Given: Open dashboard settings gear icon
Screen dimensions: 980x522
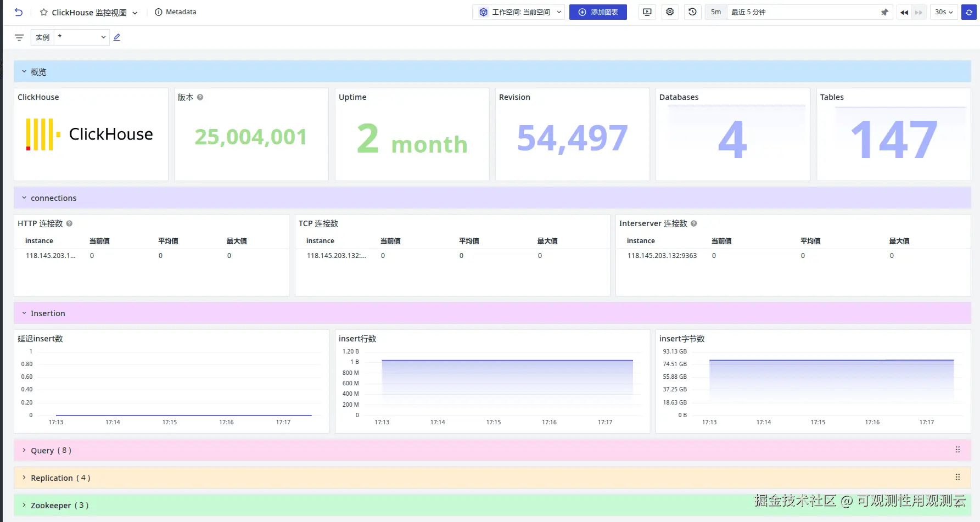Looking at the screenshot, I should [670, 12].
